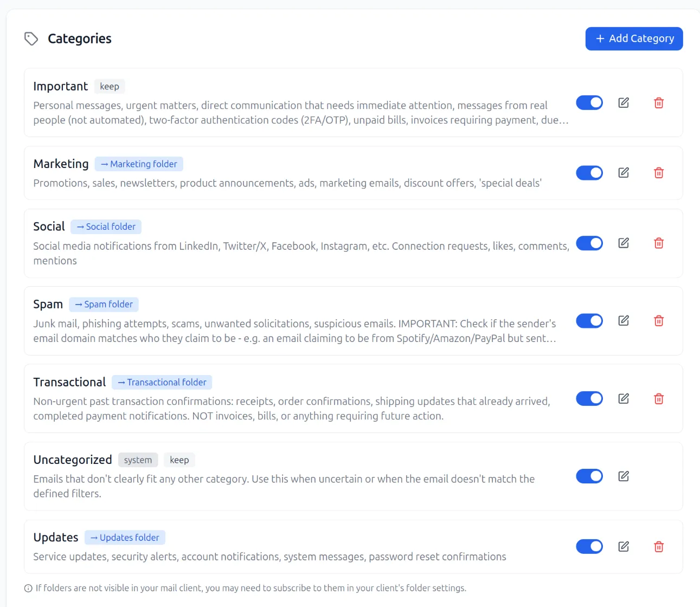Viewport: 700px width, 607px height.
Task: Switch off the Updates category
Action: pos(589,547)
